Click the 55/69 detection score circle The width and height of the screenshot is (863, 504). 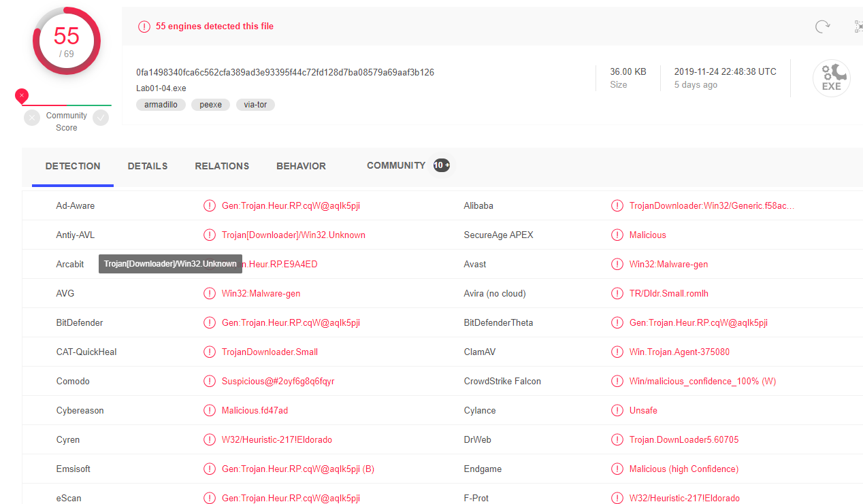pyautogui.click(x=67, y=41)
